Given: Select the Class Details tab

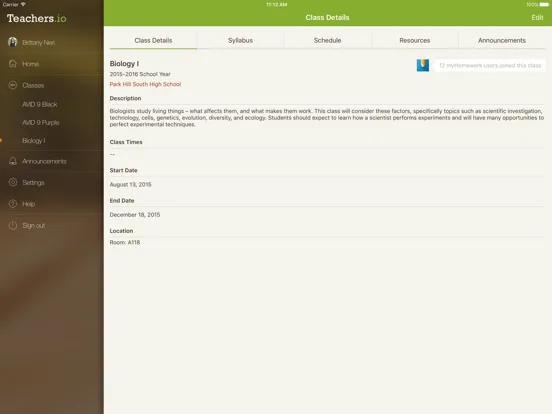Looking at the screenshot, I should 153,40.
